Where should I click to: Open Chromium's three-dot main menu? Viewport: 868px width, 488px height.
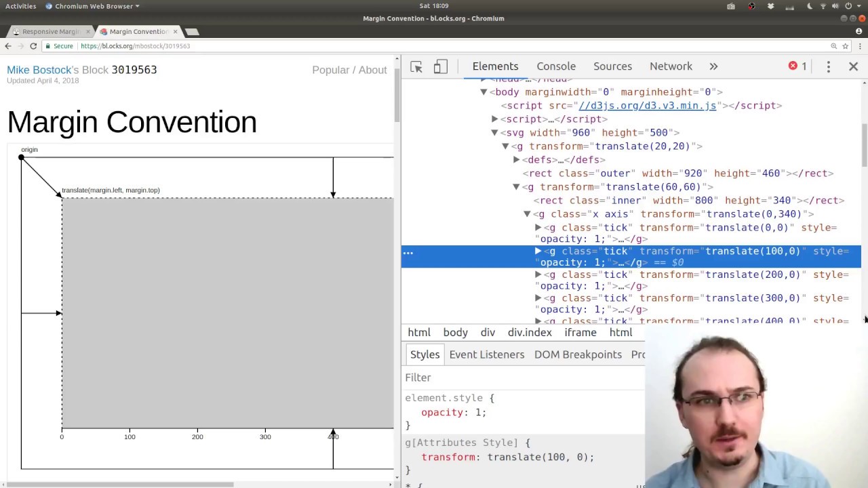coord(859,46)
